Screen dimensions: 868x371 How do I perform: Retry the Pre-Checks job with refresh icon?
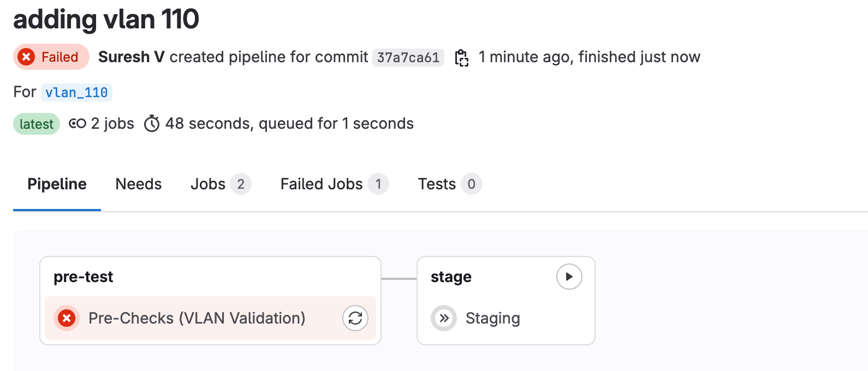(x=355, y=318)
